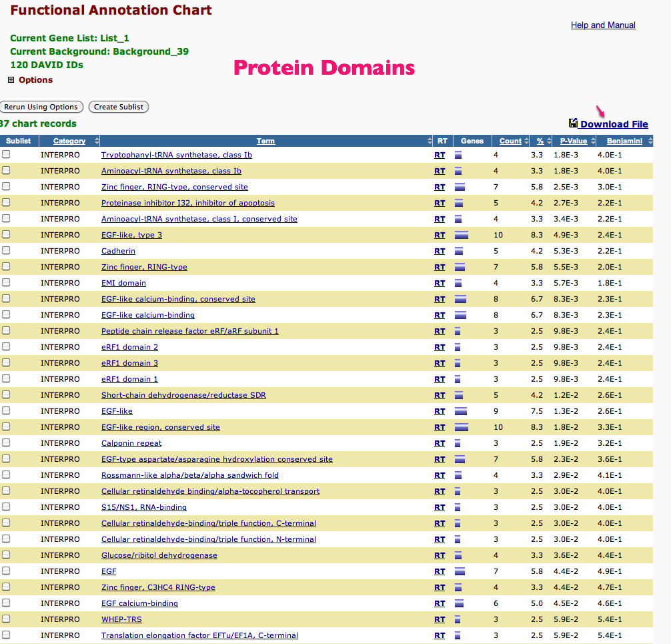Open gene bar for WHEP-TRS
This screenshot has height=644, width=671.
coord(458,619)
